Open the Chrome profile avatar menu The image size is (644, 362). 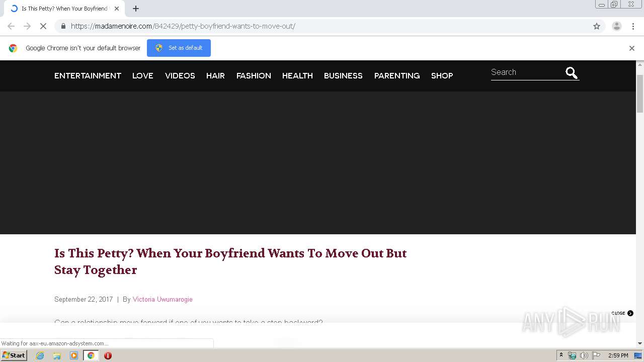[616, 26]
